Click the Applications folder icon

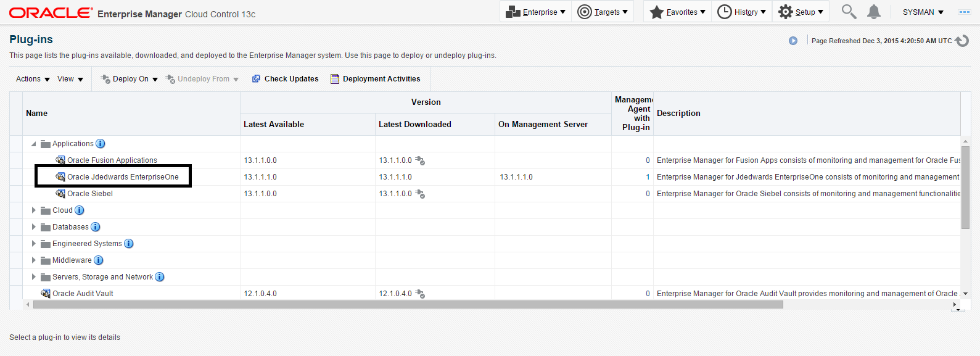46,144
